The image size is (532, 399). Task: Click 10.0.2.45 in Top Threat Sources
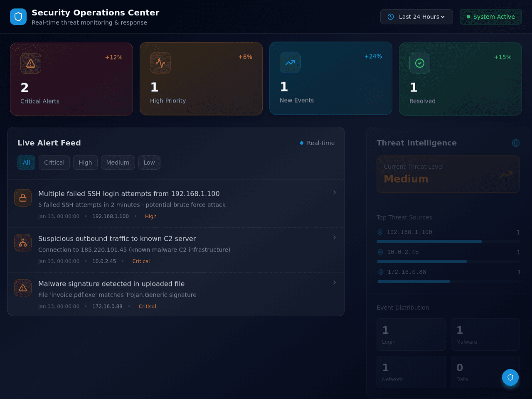[403, 252]
